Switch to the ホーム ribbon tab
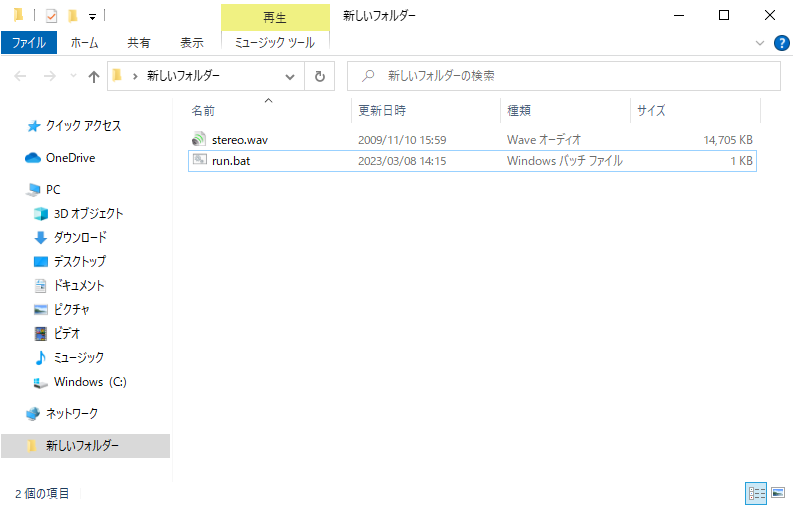This screenshot has width=794, height=506. coord(84,43)
